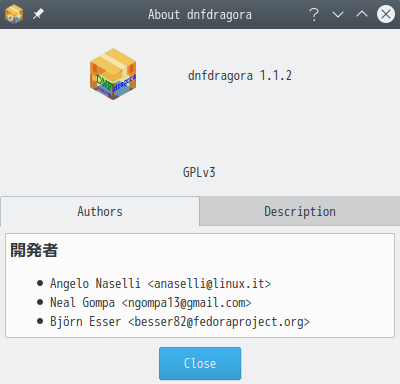
Task: Click the dnfdragora window menu icon
Action: coord(14,14)
